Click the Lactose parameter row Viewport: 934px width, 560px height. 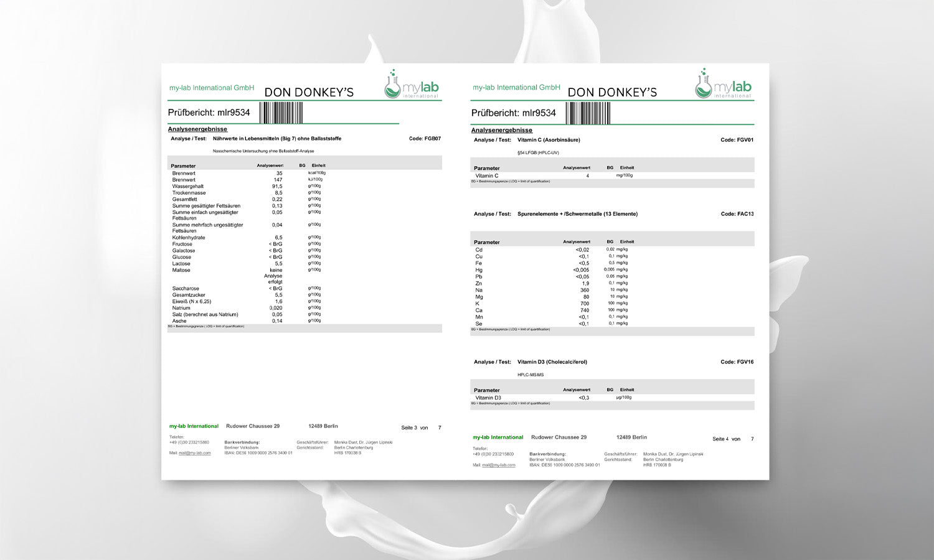point(181,264)
